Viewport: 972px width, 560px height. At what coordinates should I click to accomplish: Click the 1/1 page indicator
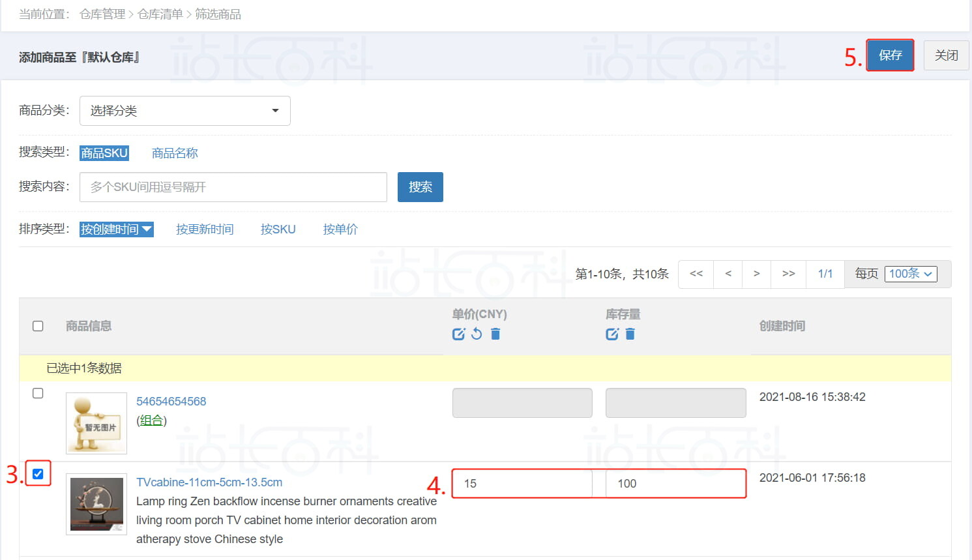click(x=825, y=274)
